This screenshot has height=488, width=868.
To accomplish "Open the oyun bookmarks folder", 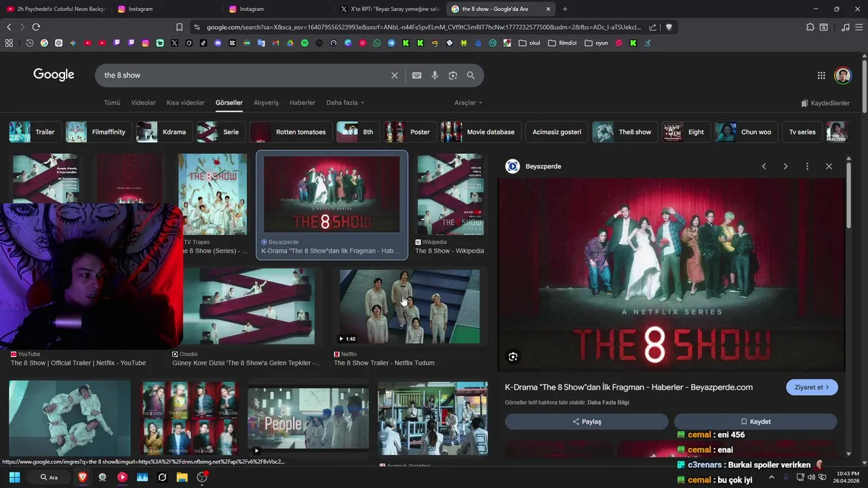I will point(596,43).
